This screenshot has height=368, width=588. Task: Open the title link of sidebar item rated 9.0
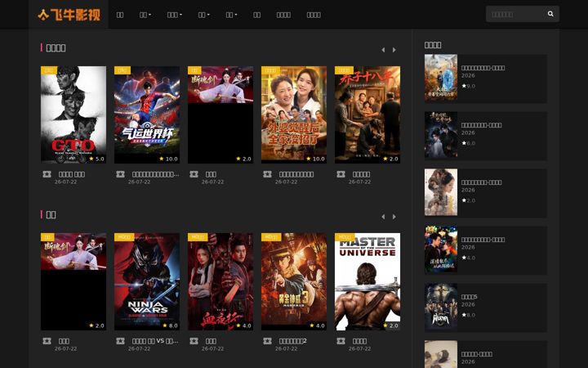[483, 68]
